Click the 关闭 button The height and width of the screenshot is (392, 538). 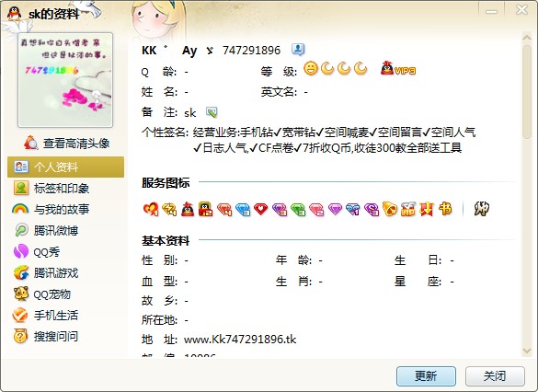[x=495, y=376]
